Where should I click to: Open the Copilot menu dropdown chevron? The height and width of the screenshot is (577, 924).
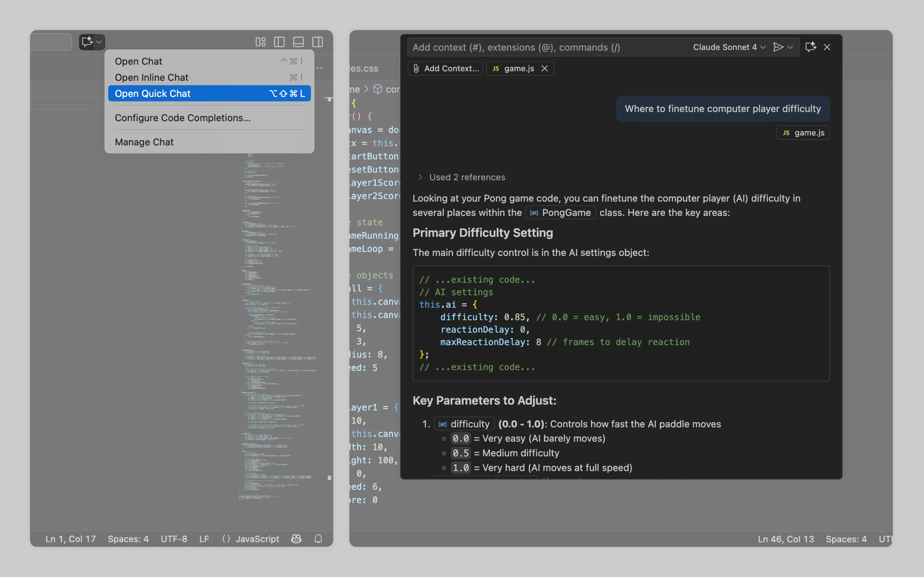(x=99, y=42)
